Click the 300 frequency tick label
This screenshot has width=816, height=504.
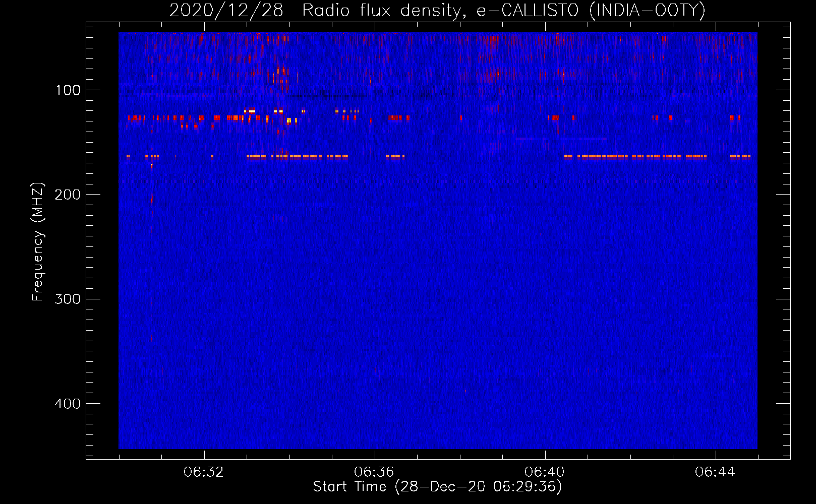click(68, 299)
